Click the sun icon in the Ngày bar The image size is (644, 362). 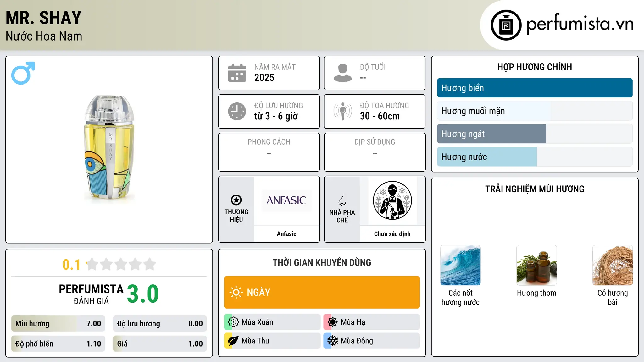[236, 292]
